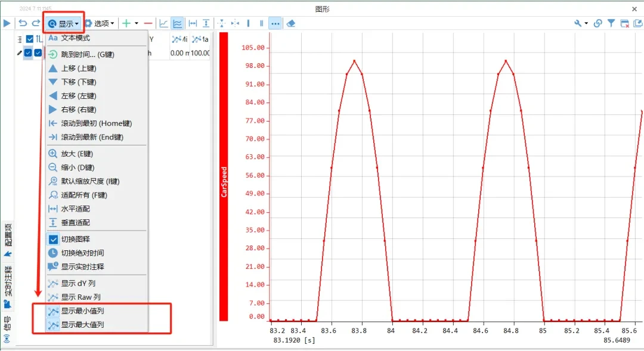Viewport: 644px width, 351px height.
Task: Toggle 显示最小值列 menu item
Action: pyautogui.click(x=97, y=310)
